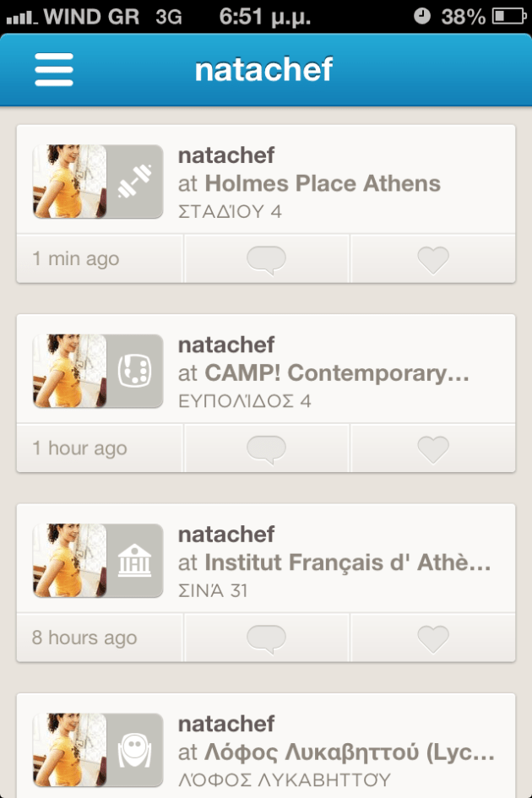Screen dimensions: 532x798
Task: Tap the venue category icon for Λόφος Λυκαβηττού
Action: pos(134,750)
